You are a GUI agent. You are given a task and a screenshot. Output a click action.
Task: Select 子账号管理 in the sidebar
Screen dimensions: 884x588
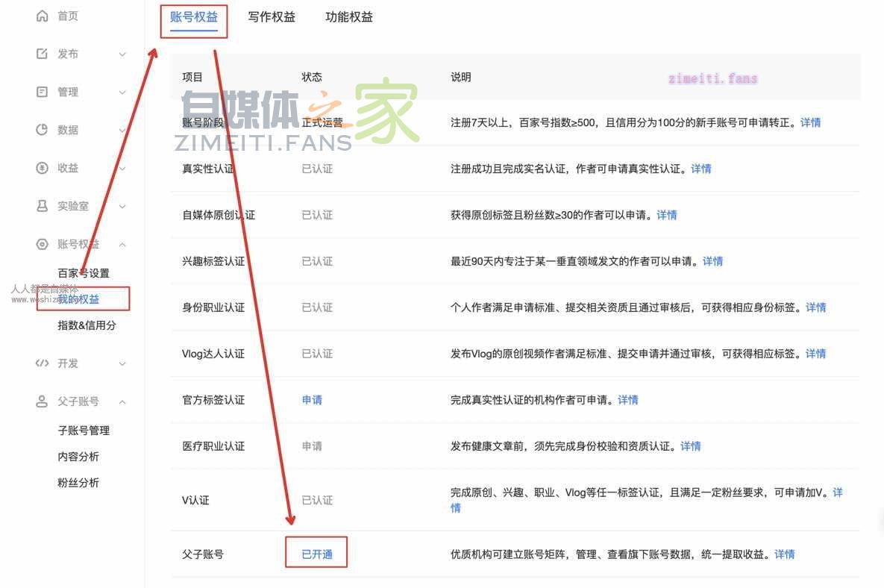(x=84, y=431)
